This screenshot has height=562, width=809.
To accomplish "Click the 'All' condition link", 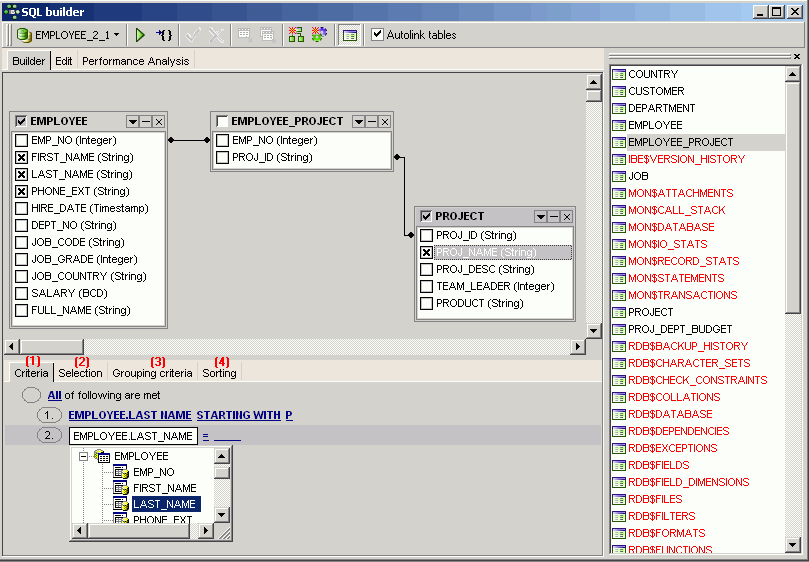I will pyautogui.click(x=54, y=395).
